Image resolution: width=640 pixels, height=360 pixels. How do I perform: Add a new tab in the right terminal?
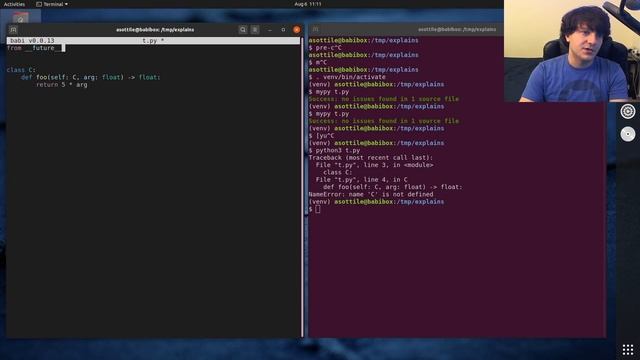[315, 29]
